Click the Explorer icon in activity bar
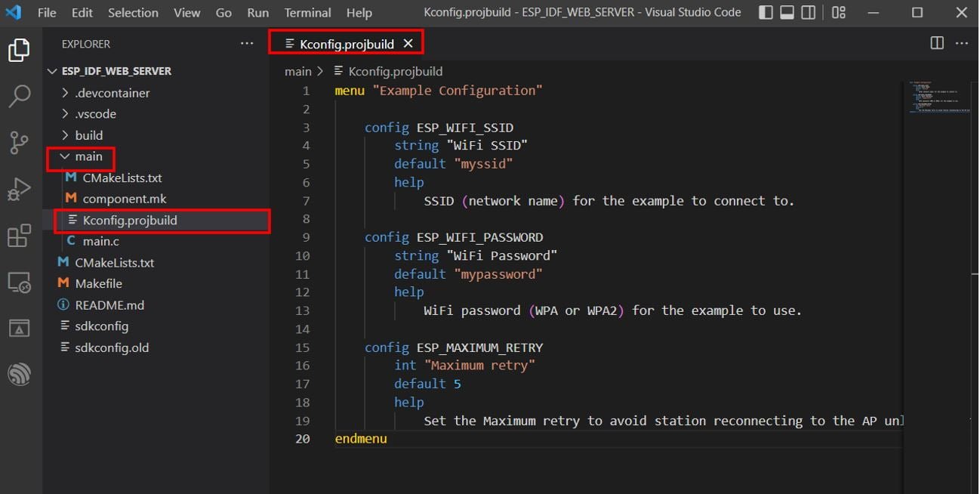The image size is (980, 494). pos(20,50)
